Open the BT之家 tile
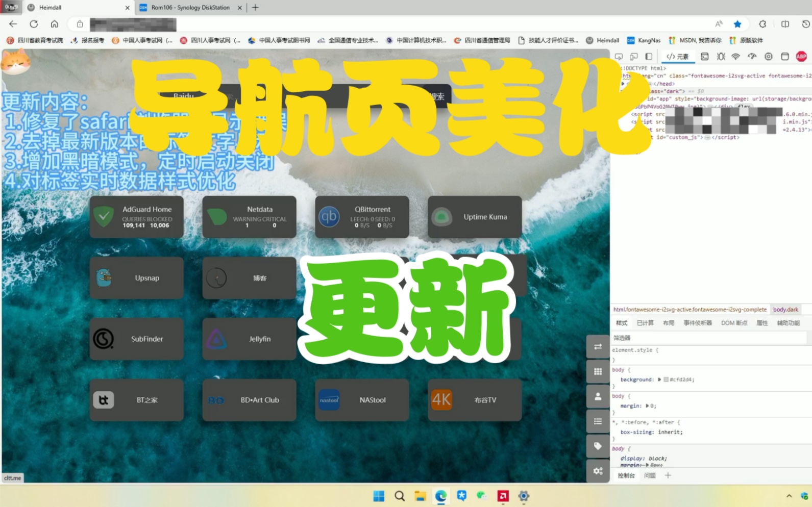This screenshot has height=507, width=812. pos(136,400)
